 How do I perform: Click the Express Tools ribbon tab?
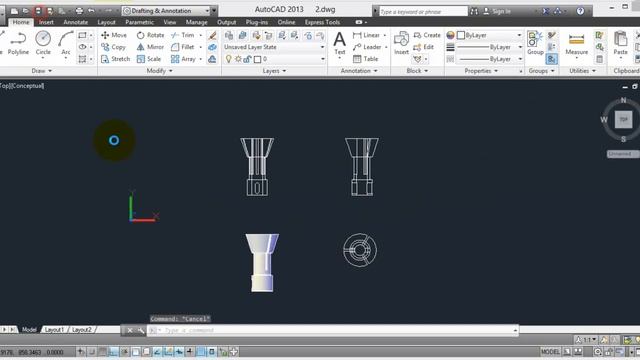click(x=322, y=22)
